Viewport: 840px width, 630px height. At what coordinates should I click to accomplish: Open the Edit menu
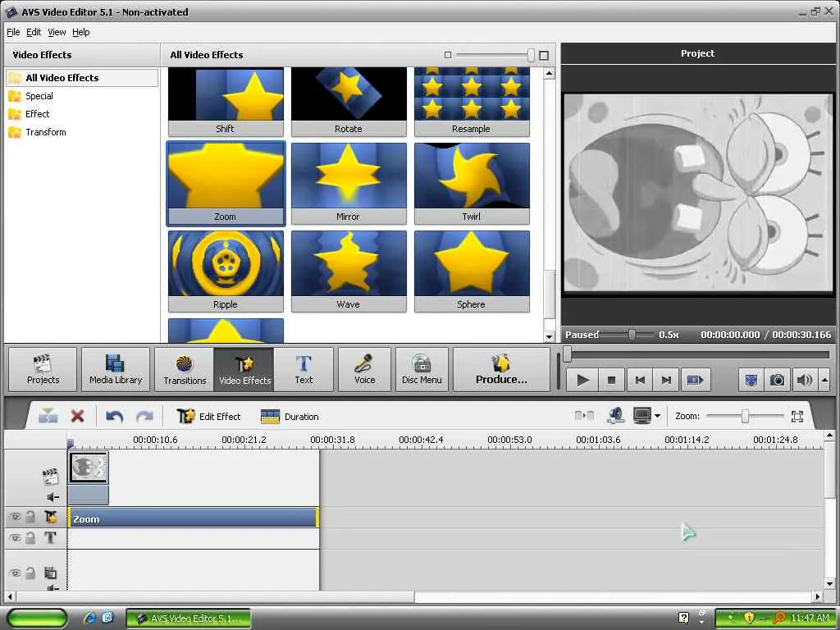pos(34,32)
